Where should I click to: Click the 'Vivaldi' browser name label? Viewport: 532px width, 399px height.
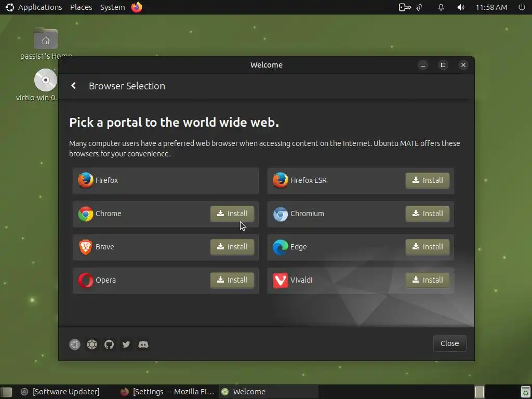coord(301,280)
